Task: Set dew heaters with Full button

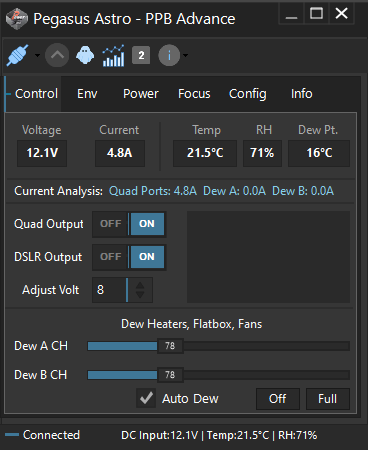Action: (x=328, y=399)
